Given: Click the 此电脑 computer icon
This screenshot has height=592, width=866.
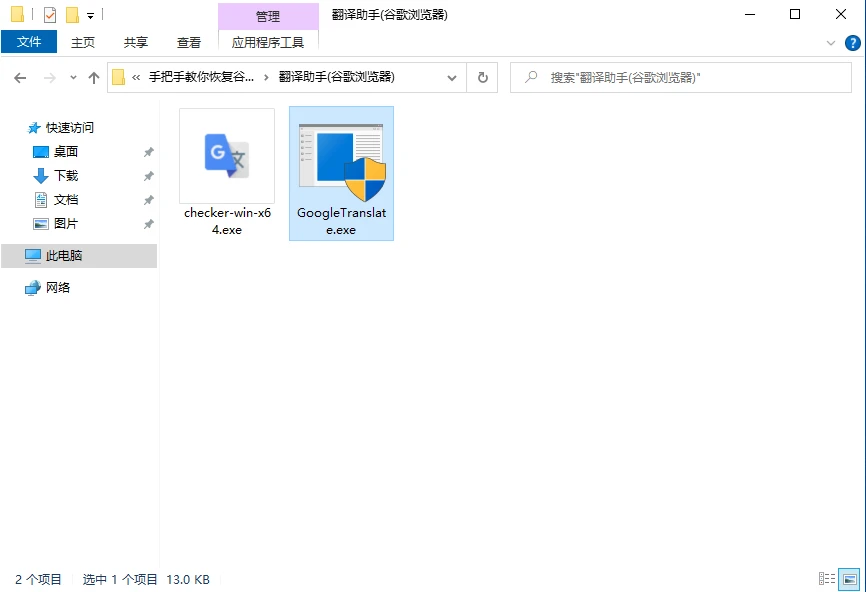Looking at the screenshot, I should 33,256.
